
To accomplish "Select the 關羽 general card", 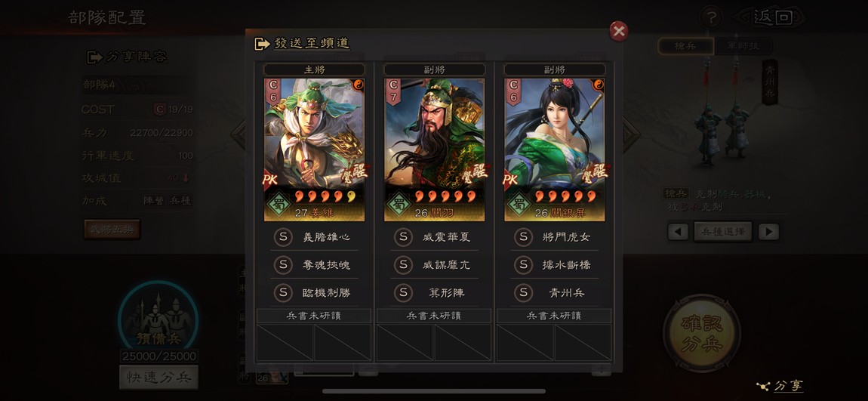I will pos(434,150).
